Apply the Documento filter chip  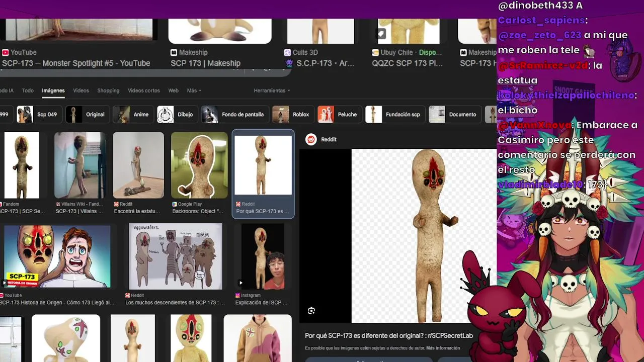tap(454, 115)
